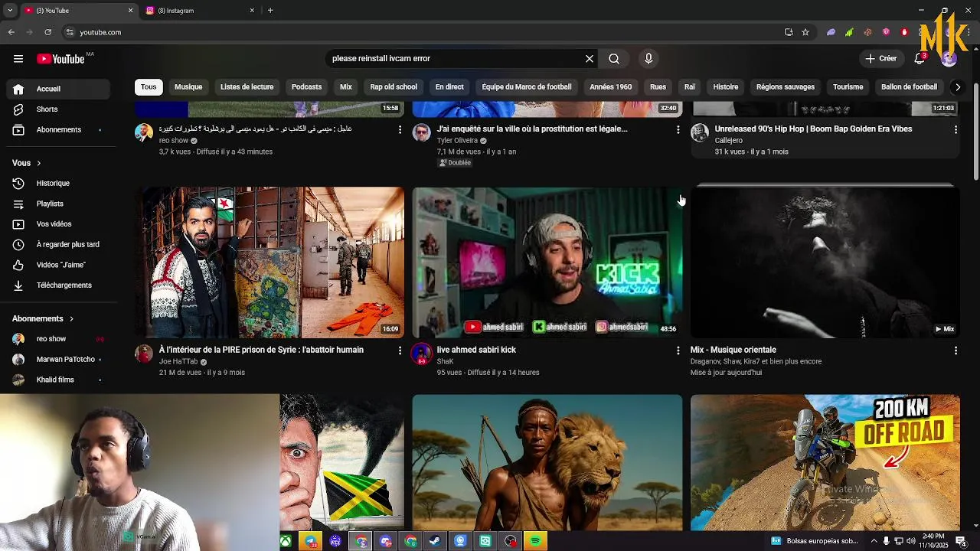Open Historique in sidebar
The image size is (980, 551).
tap(60, 184)
